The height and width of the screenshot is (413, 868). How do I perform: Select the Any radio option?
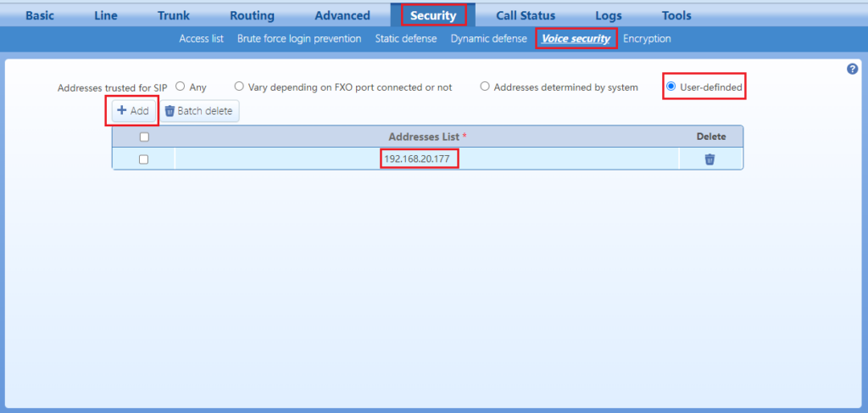coord(181,87)
